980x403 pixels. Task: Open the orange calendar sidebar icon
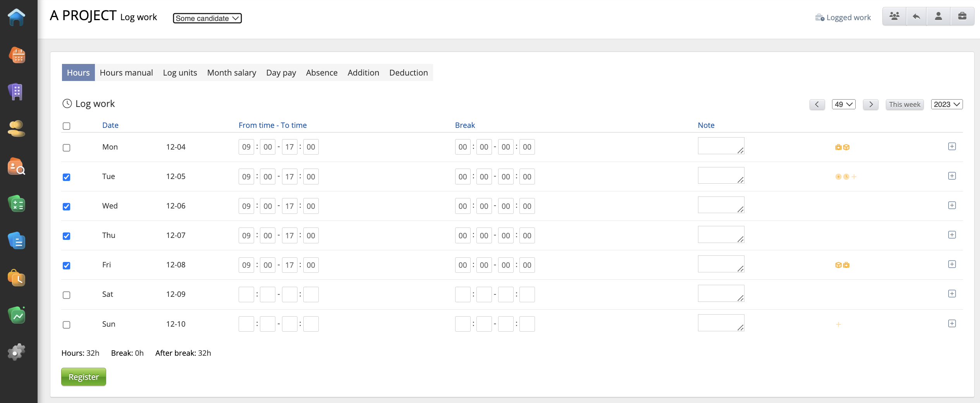click(x=17, y=55)
